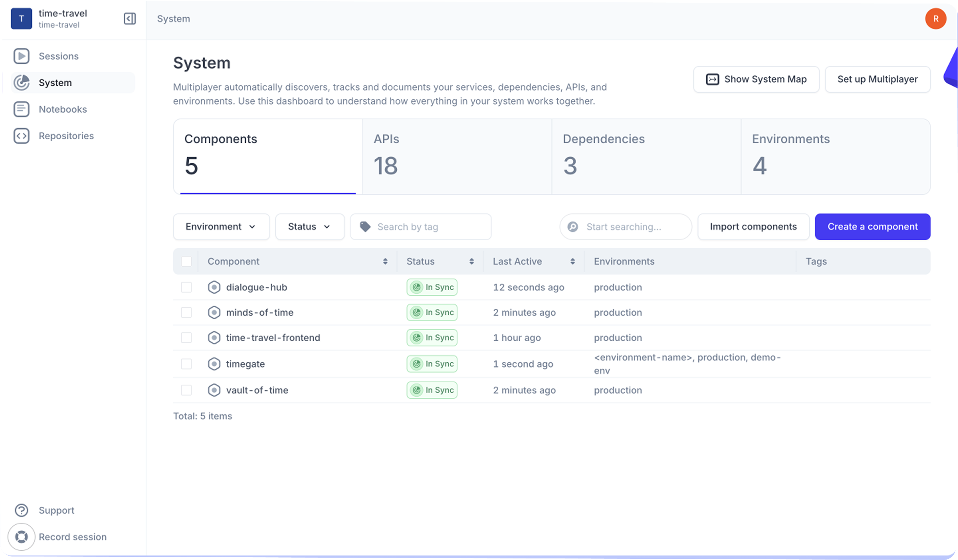Click the Tags column header

point(816,261)
